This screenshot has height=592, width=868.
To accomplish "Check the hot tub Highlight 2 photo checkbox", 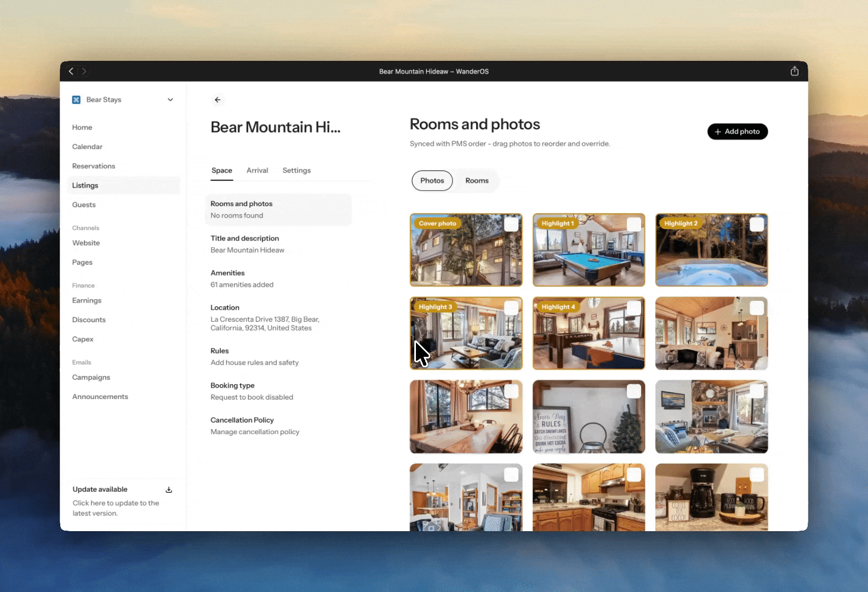I will pyautogui.click(x=757, y=224).
